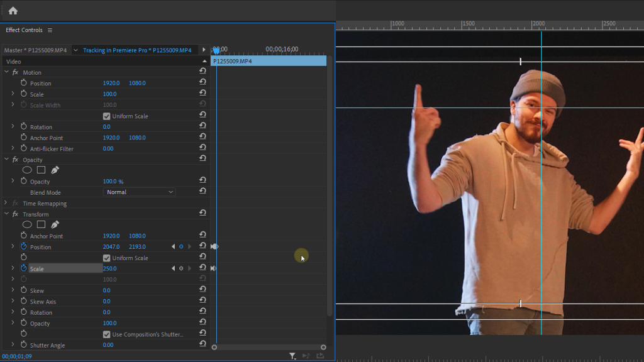
Task: Uncheck Uniform Scale under Transform
Action: click(106, 258)
